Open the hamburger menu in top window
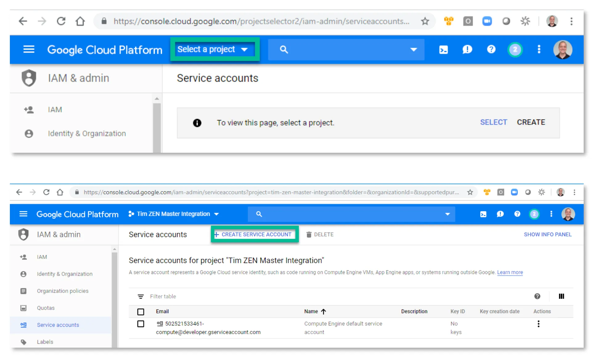This screenshot has height=364, width=596. tap(29, 49)
